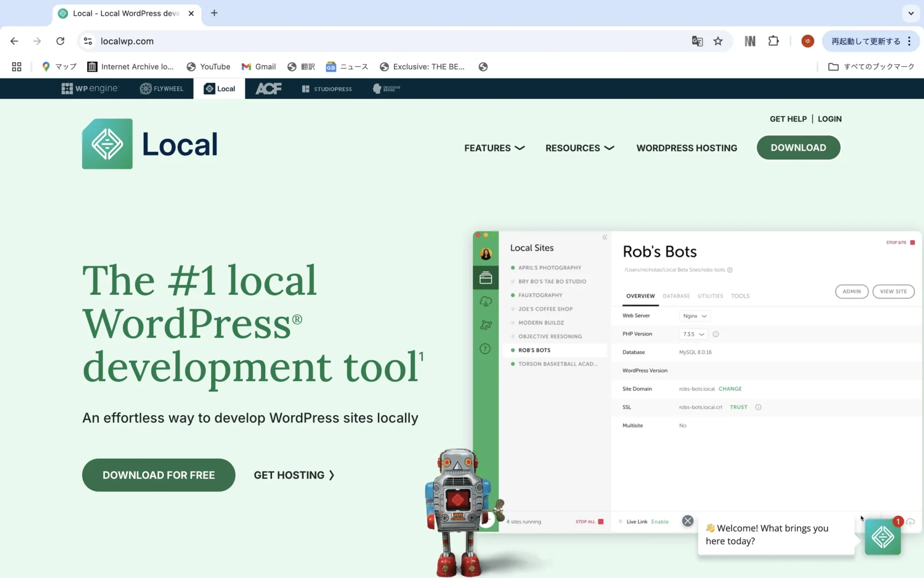The image size is (924, 578).
Task: Click the Download For Free button
Action: point(159,475)
